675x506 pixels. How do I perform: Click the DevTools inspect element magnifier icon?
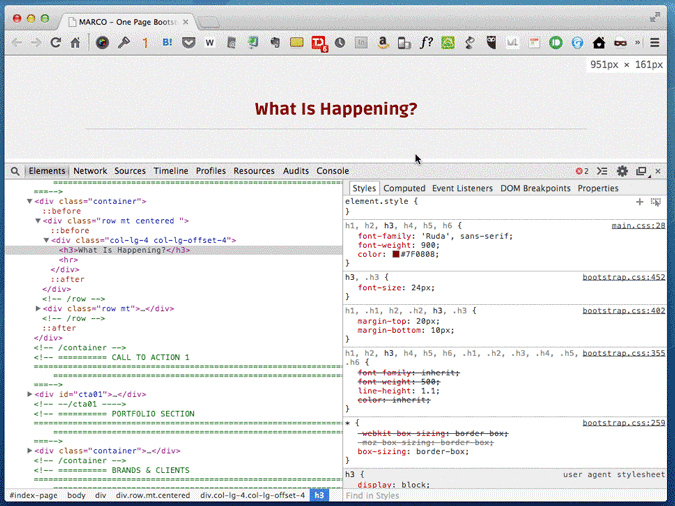point(15,171)
